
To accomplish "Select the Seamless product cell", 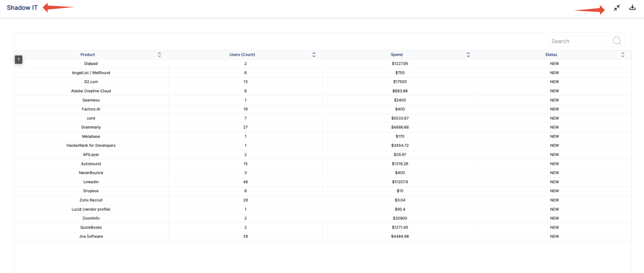I will [91, 100].
